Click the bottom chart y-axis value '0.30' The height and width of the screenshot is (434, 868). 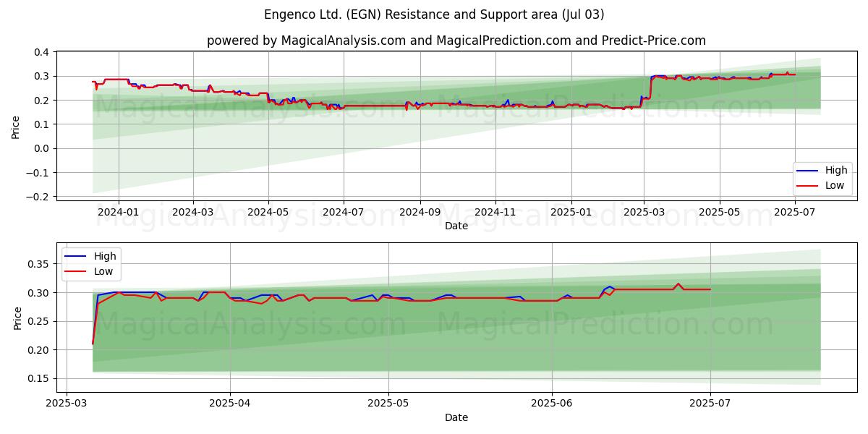point(39,293)
